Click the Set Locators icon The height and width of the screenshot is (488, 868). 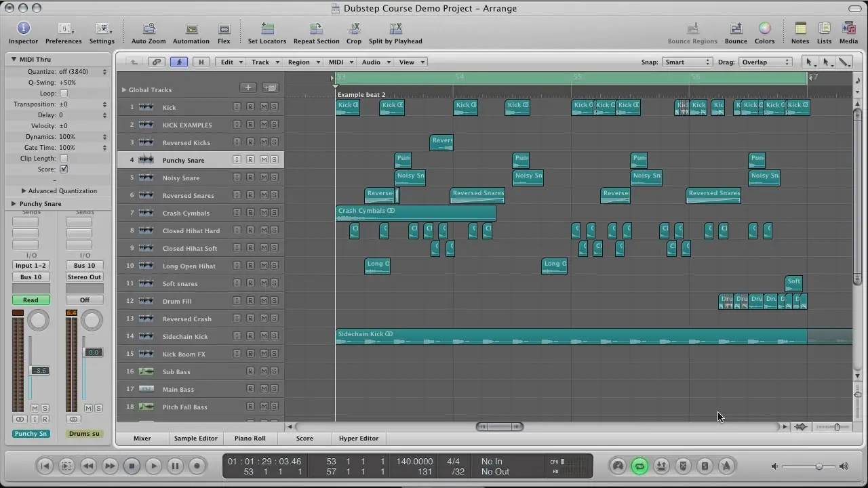pos(267,28)
